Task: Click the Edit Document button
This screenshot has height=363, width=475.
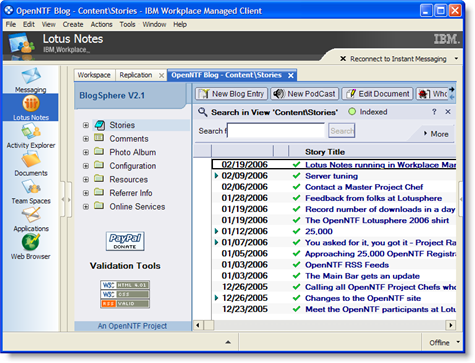Action: [x=377, y=94]
